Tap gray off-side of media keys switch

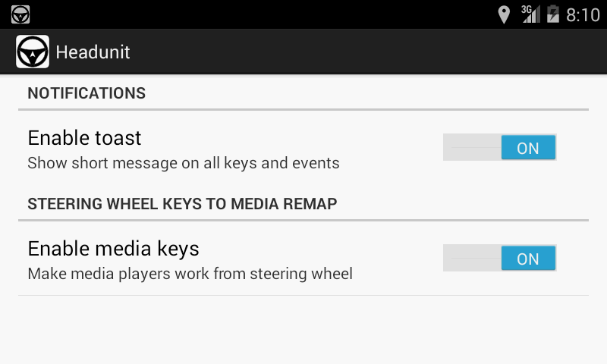coord(472,259)
